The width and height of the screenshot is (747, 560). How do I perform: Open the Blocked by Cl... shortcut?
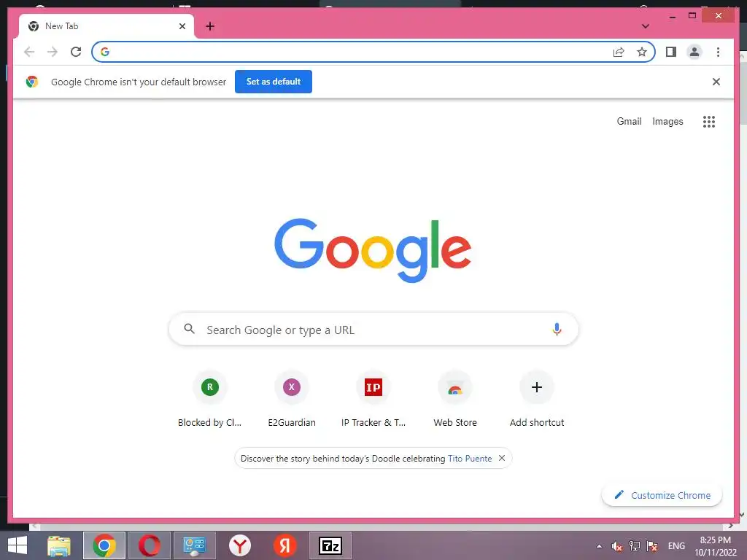point(209,400)
